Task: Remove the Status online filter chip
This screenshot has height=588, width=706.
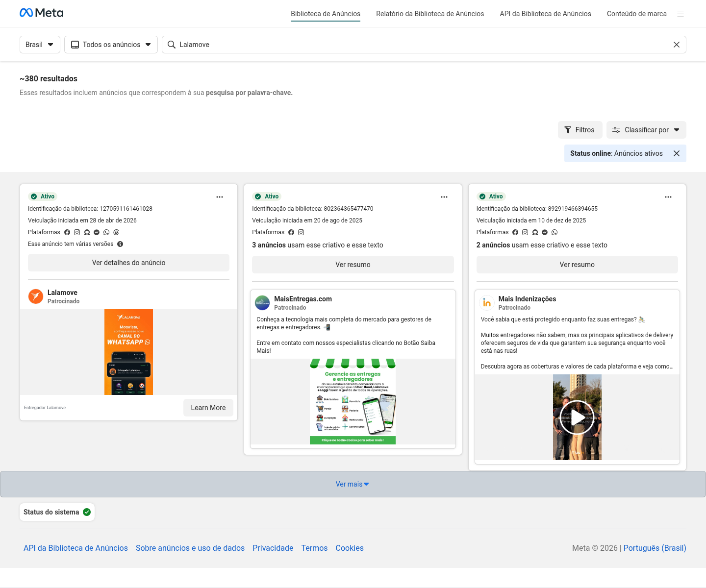Action: [677, 153]
